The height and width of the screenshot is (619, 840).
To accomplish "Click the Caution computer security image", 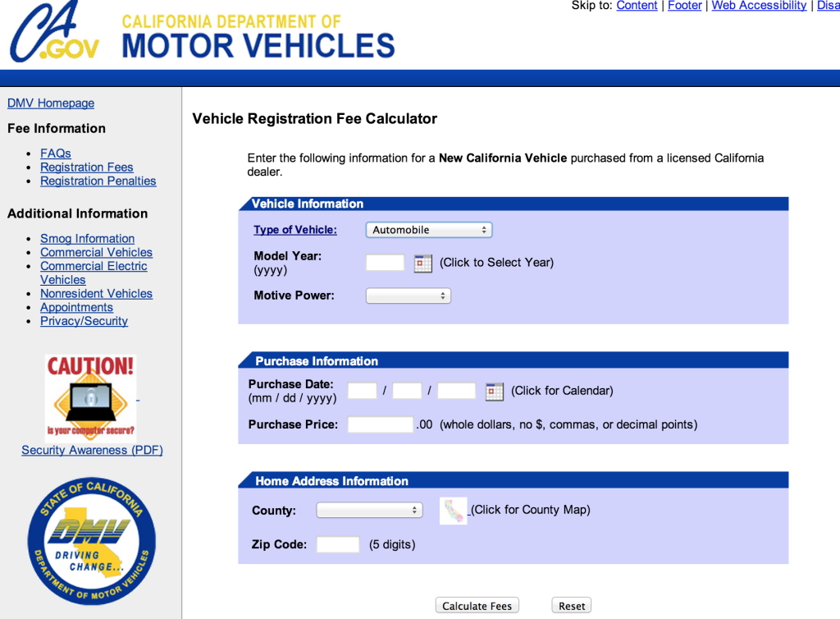I will pyautogui.click(x=90, y=397).
